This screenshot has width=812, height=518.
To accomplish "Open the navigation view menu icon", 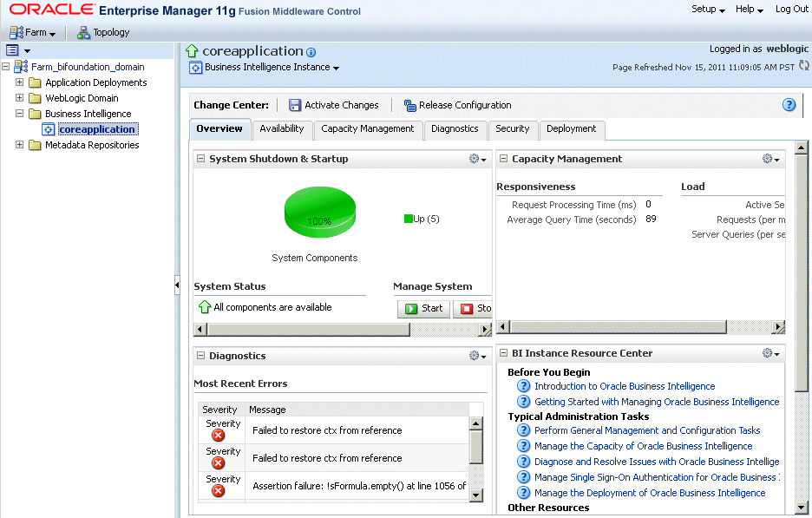I will [x=12, y=50].
